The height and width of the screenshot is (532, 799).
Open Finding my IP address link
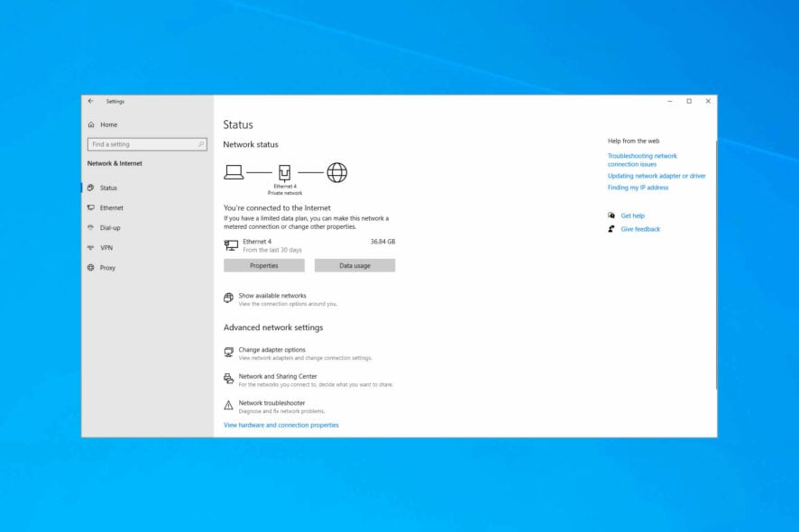pos(638,188)
